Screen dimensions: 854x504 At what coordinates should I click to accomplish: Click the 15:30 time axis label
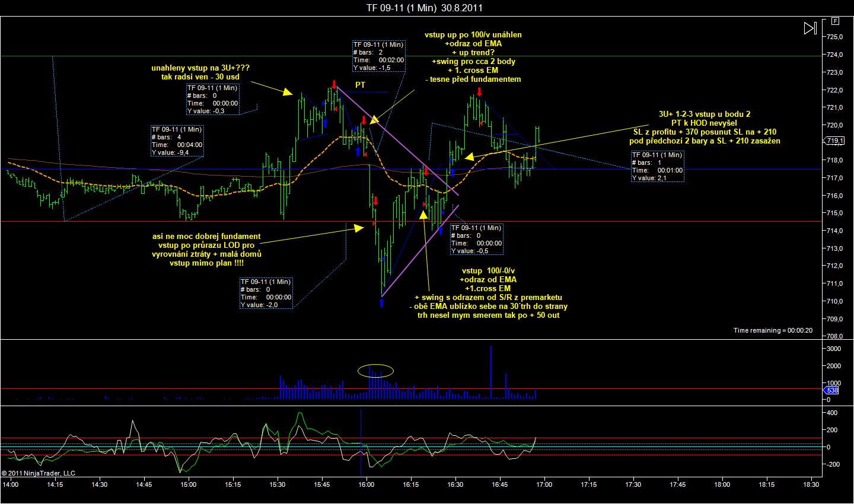tap(278, 484)
